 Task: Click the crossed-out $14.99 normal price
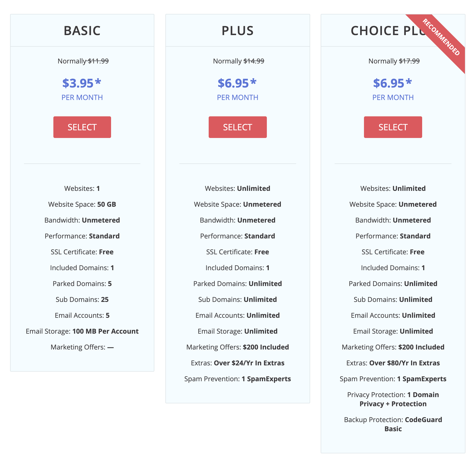pyautogui.click(x=254, y=61)
